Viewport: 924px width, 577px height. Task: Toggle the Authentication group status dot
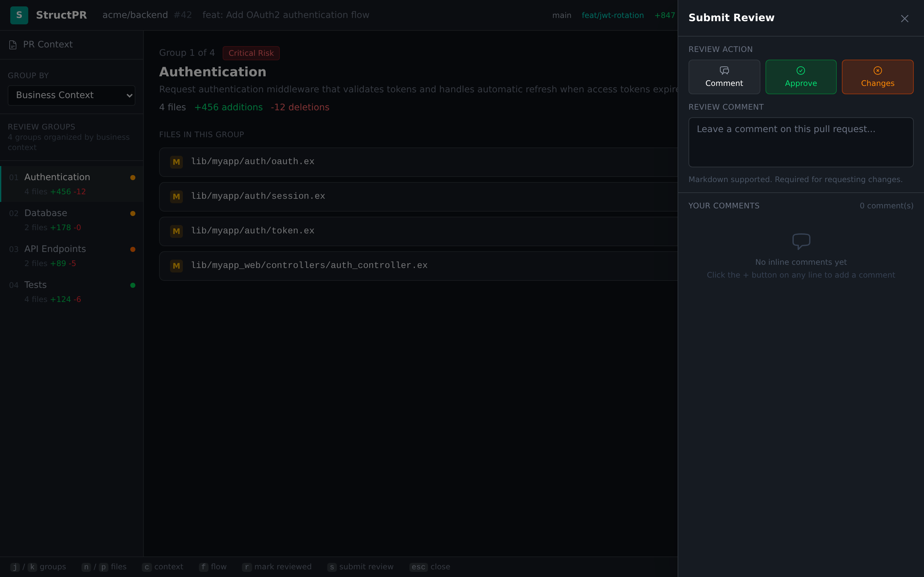pyautogui.click(x=133, y=178)
